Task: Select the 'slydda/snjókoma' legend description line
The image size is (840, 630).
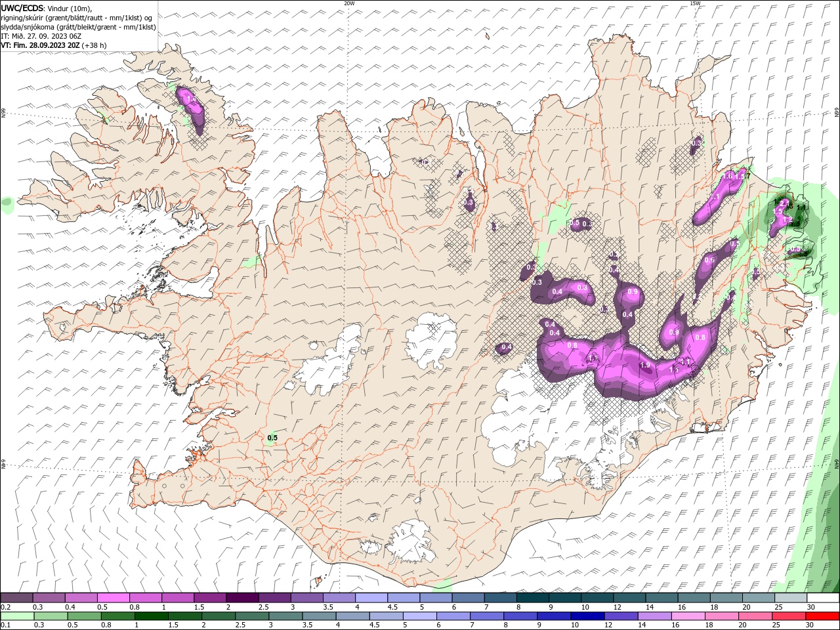Action: (x=79, y=27)
